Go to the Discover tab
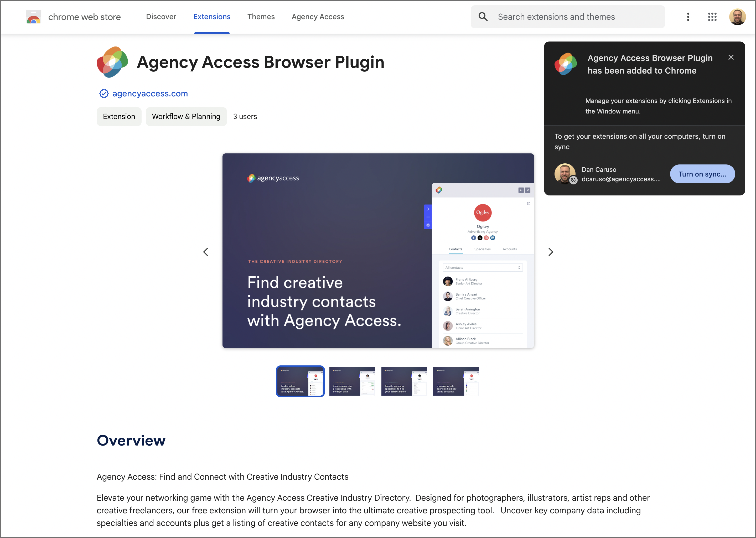This screenshot has height=538, width=756. tap(161, 17)
